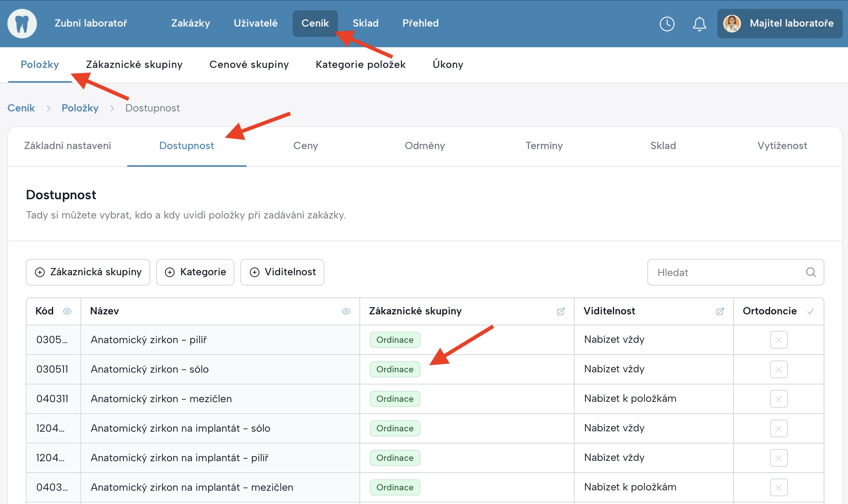
Task: Open the Zákaznická skupiny filter
Action: point(88,272)
